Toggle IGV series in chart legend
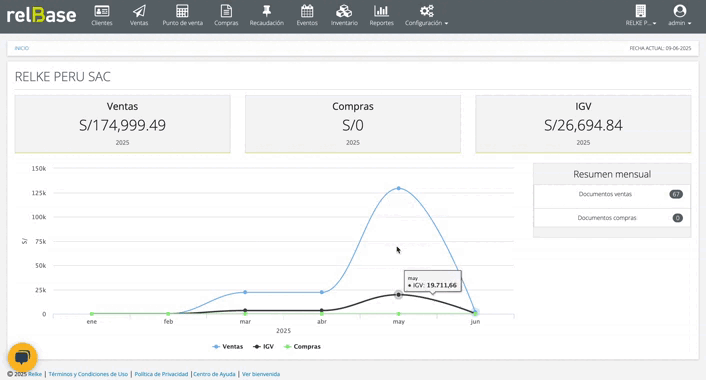Image resolution: width=706 pixels, height=380 pixels. coord(263,347)
